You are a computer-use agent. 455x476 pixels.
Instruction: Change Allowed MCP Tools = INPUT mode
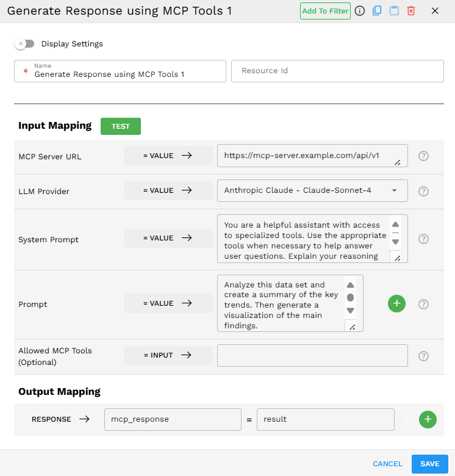[x=168, y=355]
